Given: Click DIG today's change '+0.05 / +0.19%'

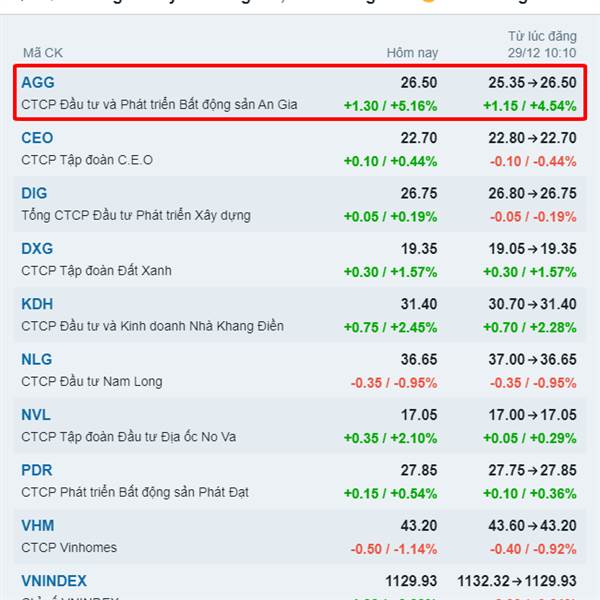Looking at the screenshot, I should (x=390, y=217).
